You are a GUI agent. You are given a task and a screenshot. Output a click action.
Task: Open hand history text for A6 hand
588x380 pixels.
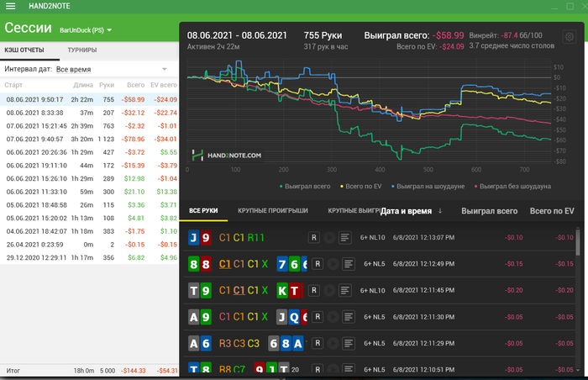click(x=349, y=343)
